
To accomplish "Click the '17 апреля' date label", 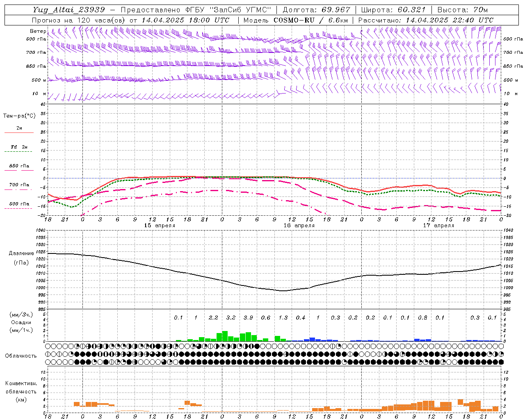I will point(438,226).
